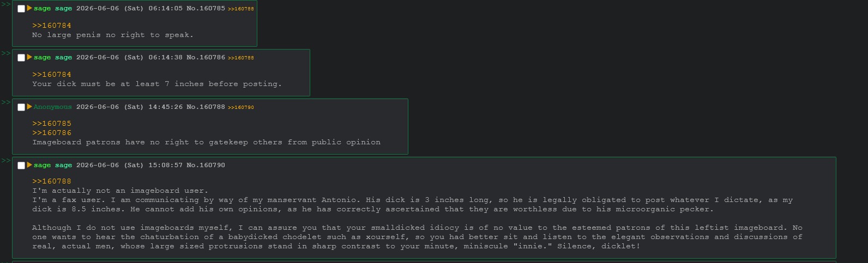Open the post menu arrow on post 160785

coord(29,8)
